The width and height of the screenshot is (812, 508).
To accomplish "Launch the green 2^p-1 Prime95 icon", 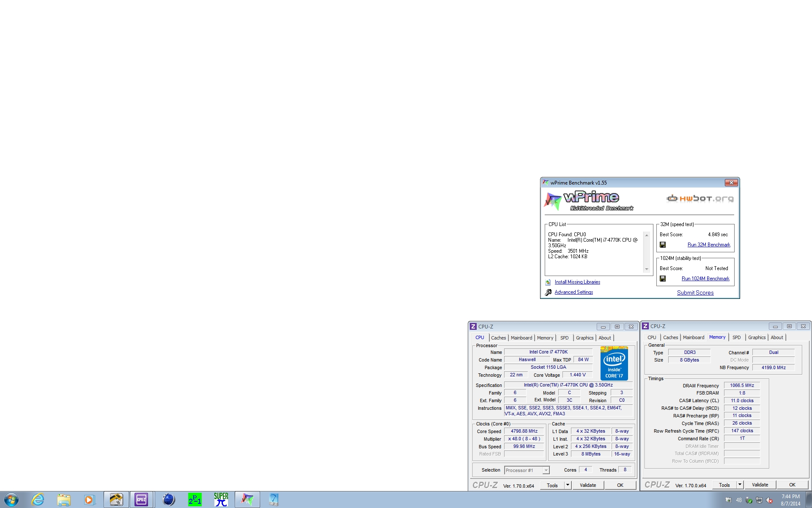I will click(x=195, y=500).
